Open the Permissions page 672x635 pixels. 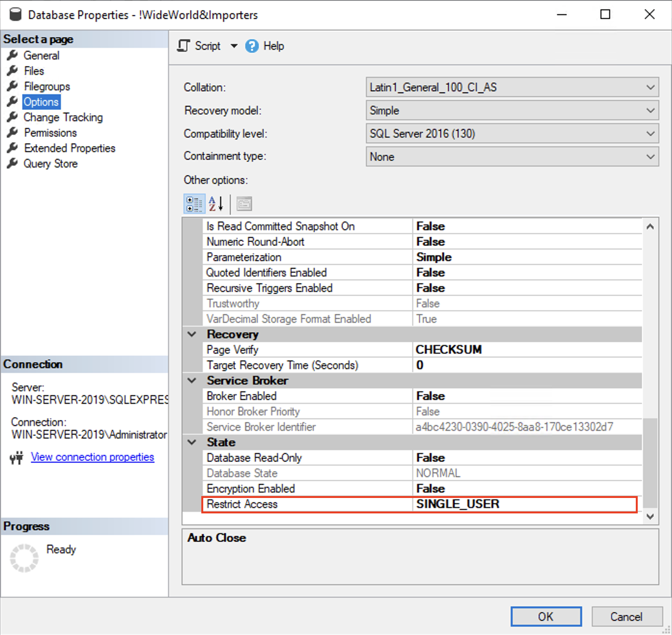50,133
